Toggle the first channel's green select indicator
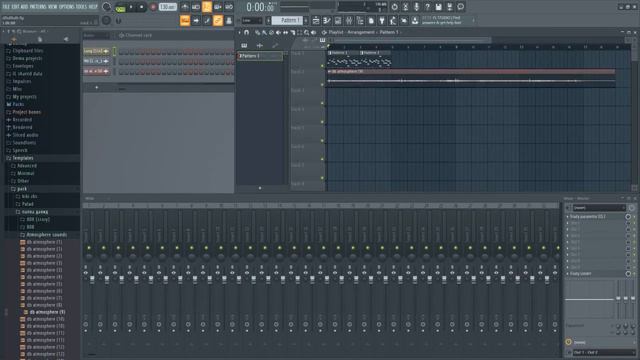640x360 pixels. (x=114, y=51)
